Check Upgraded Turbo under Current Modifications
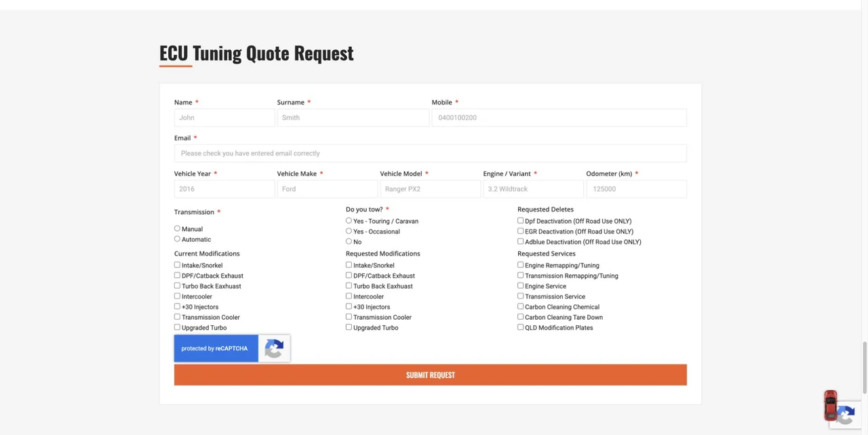This screenshot has width=868, height=435. tap(177, 327)
